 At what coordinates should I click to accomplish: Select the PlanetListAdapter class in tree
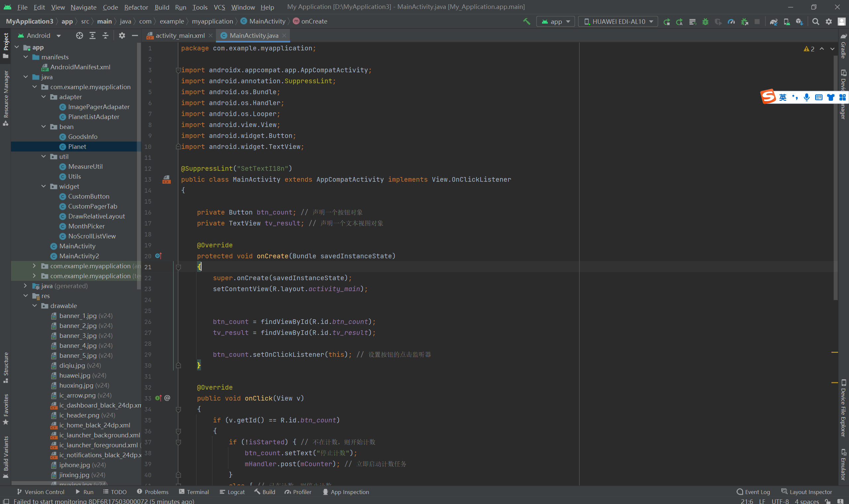tap(94, 117)
